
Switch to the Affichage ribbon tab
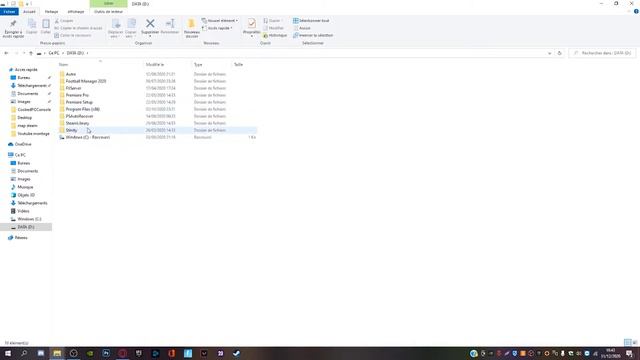coord(76,12)
